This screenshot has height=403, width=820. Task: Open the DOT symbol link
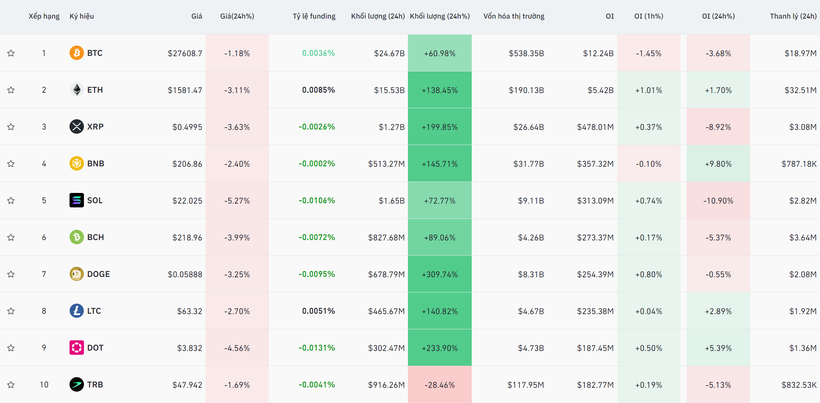point(95,348)
